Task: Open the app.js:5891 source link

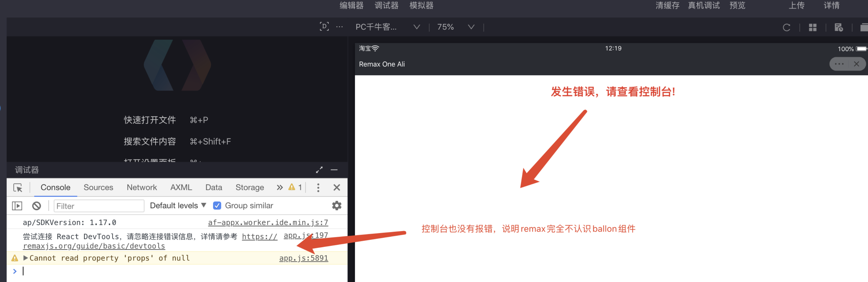Action: click(304, 258)
